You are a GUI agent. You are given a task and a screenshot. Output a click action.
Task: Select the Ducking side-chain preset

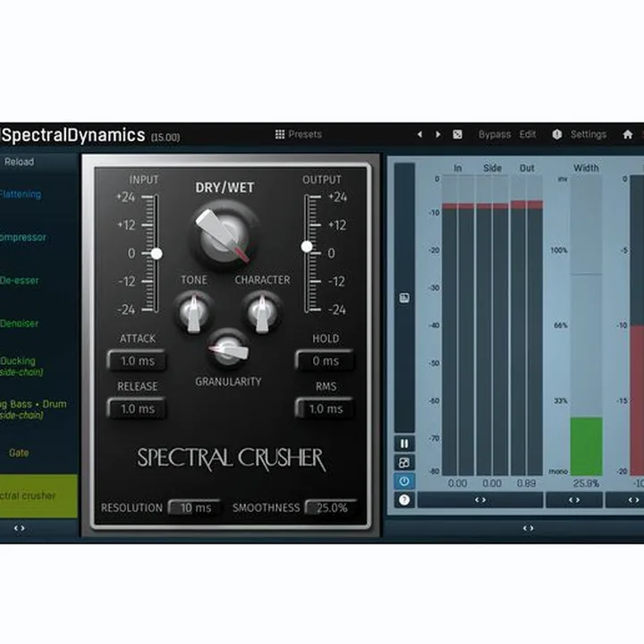[x=21, y=367]
